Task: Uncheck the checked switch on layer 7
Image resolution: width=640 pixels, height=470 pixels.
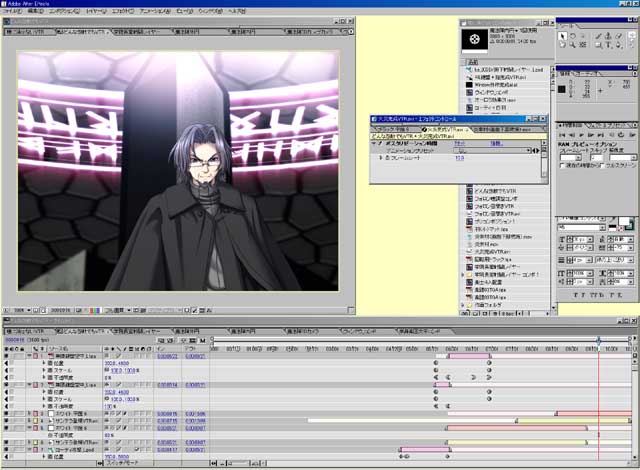Action: click(x=138, y=450)
